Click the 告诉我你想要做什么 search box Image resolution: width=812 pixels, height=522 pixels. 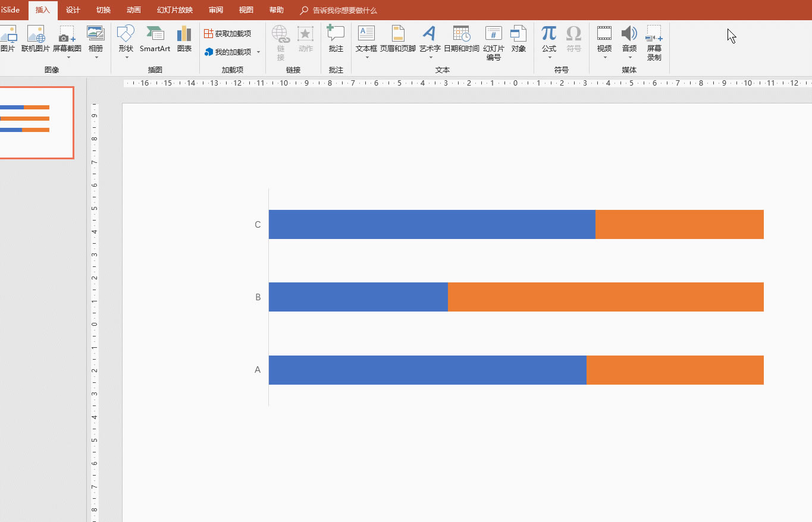click(x=338, y=11)
